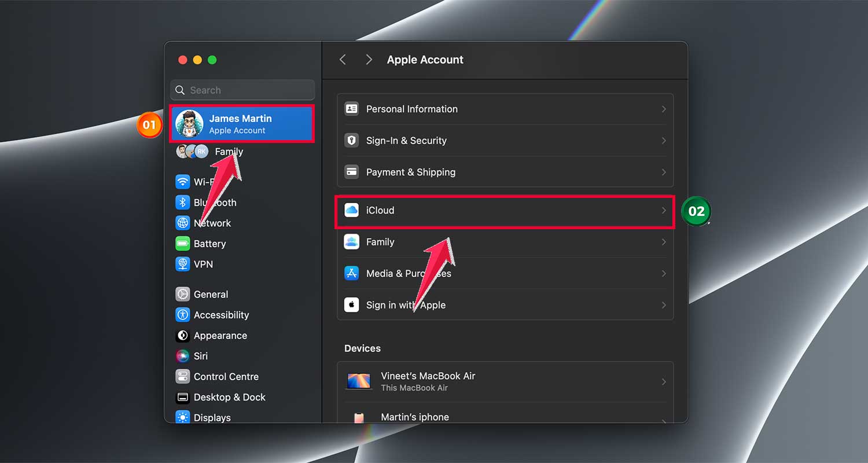Click the Sign in with Apple logo icon
Screen dimensions: 868x463
tap(351, 305)
